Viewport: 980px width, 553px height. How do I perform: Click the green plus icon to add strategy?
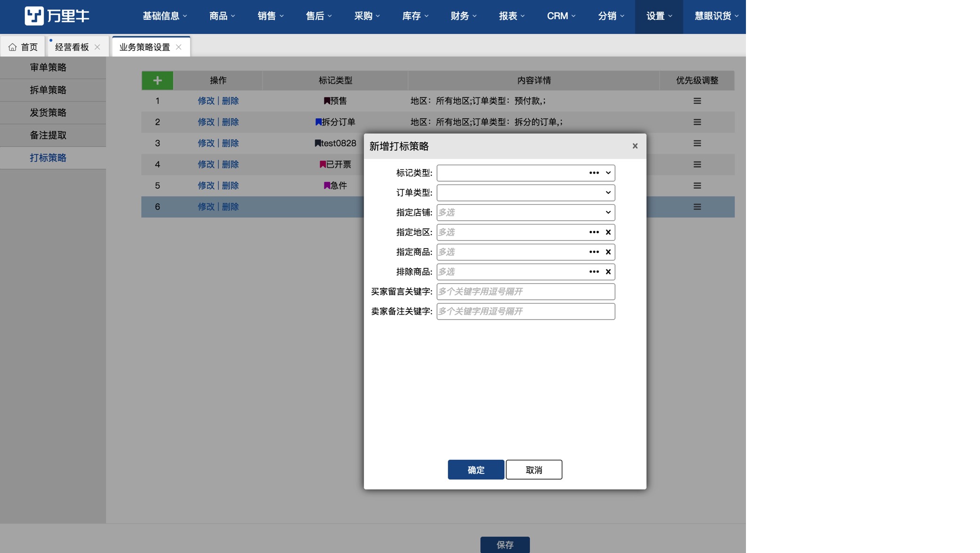[x=157, y=80]
